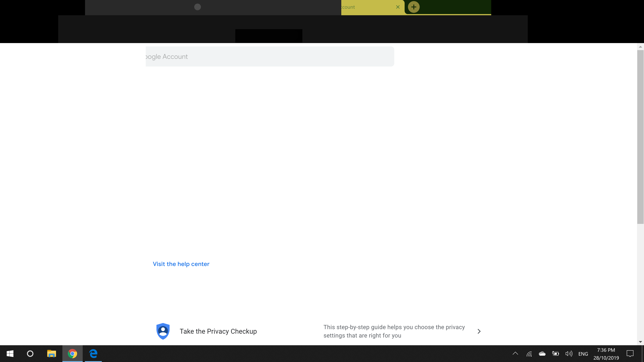
Task: Open Take the Privacy Checkup
Action: coord(218,331)
